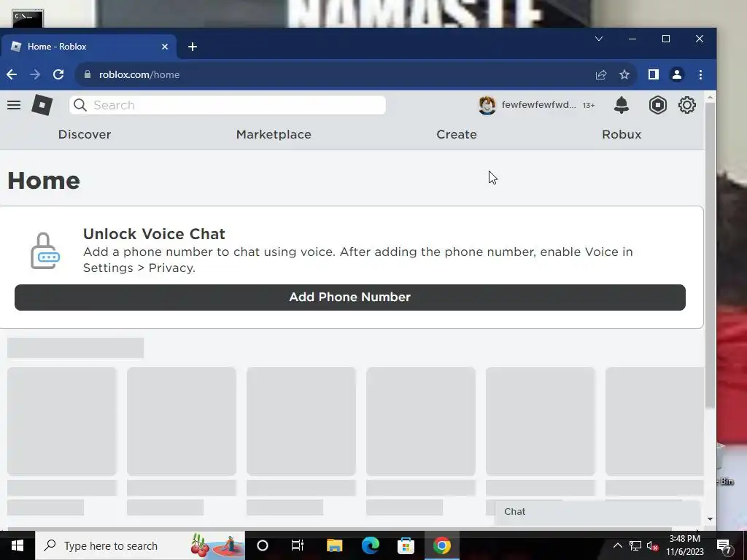Open the Roblox notifications bell

pyautogui.click(x=622, y=105)
